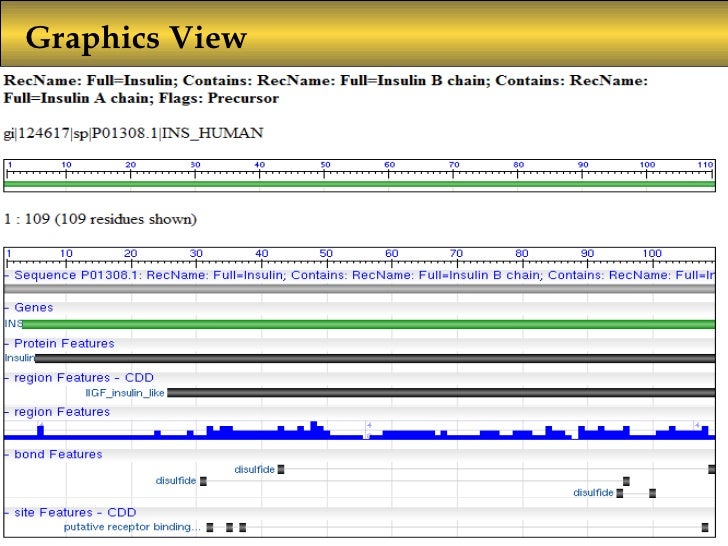Collapse the plain region Features track
The image size is (728, 546).
pos(7,412)
